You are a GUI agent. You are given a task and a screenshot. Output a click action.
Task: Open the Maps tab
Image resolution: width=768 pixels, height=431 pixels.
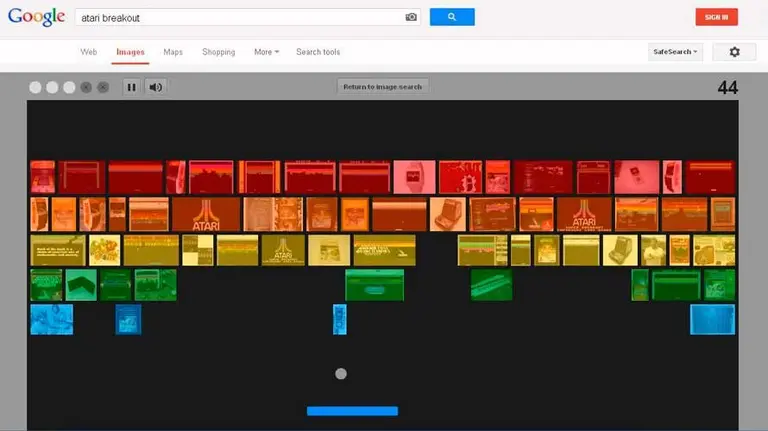173,52
